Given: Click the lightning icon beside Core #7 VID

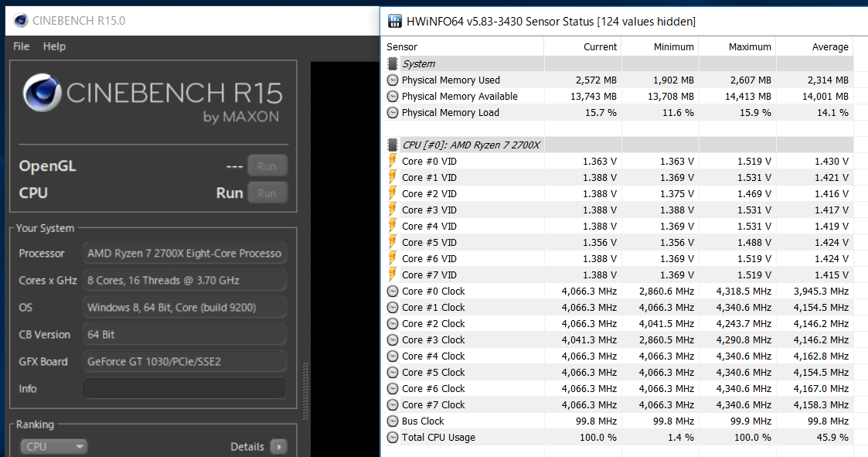Looking at the screenshot, I should [x=393, y=275].
